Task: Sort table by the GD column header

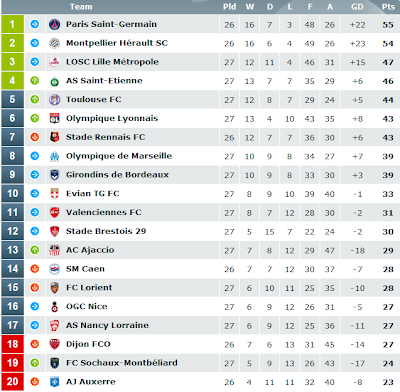Action: tap(357, 7)
